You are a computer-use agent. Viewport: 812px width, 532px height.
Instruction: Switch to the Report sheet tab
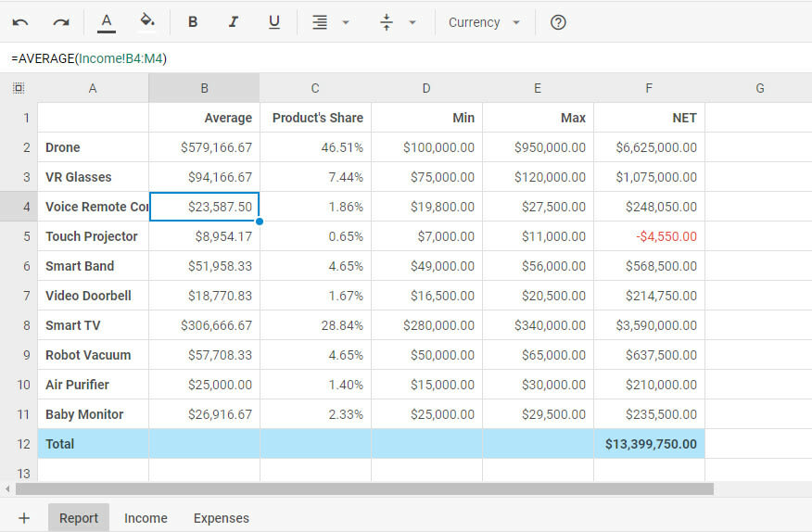point(79,518)
